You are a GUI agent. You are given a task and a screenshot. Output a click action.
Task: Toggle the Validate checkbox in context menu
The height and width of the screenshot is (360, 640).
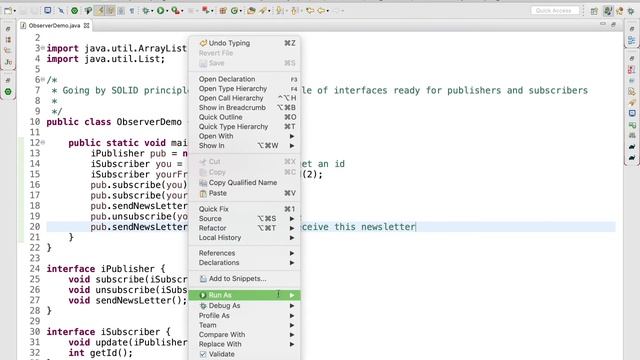(203, 354)
